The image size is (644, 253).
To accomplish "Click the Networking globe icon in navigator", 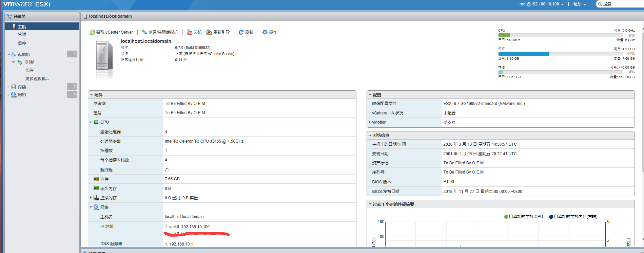I will coord(14,95).
